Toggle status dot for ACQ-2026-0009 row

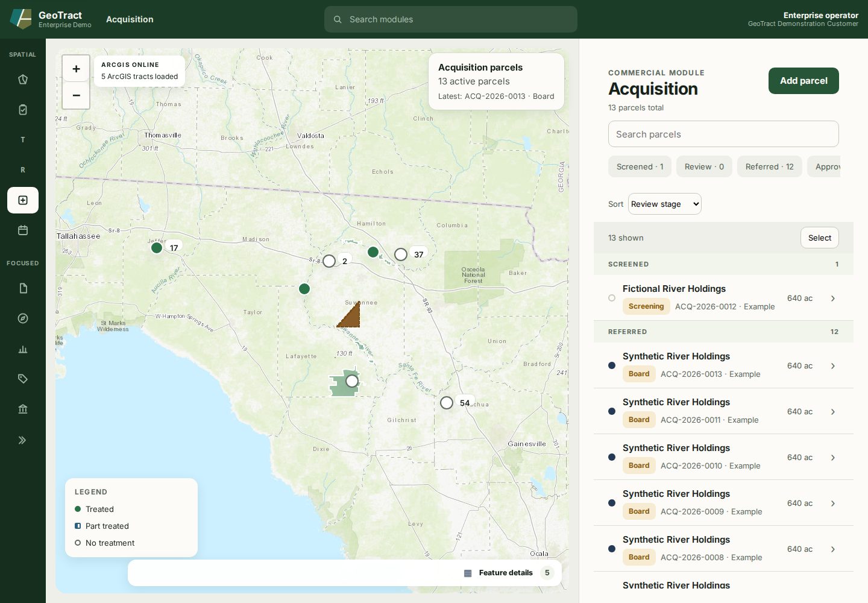click(x=612, y=503)
